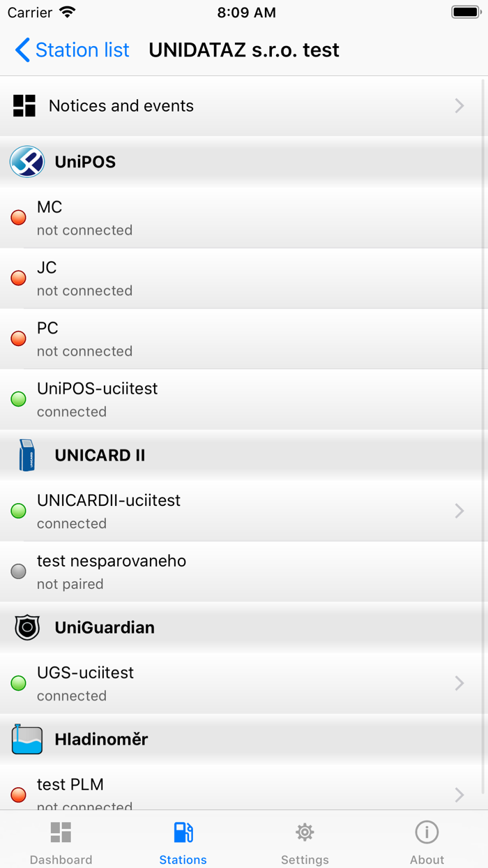Click the About info icon

(427, 832)
